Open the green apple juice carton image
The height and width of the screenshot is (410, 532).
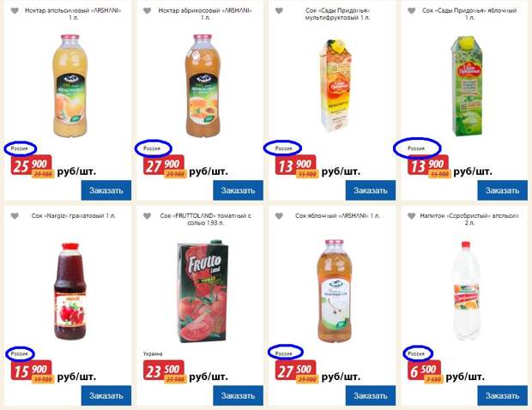click(x=467, y=86)
